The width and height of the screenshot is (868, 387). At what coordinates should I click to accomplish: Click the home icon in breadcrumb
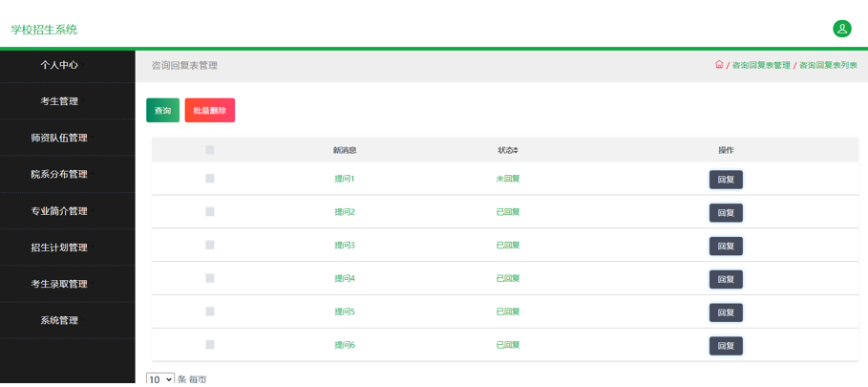tap(719, 65)
